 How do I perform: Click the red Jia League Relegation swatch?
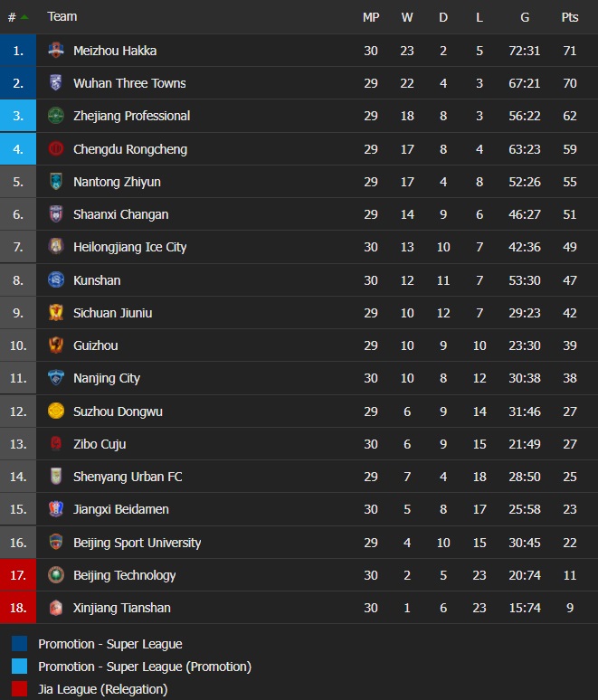pyautogui.click(x=19, y=689)
